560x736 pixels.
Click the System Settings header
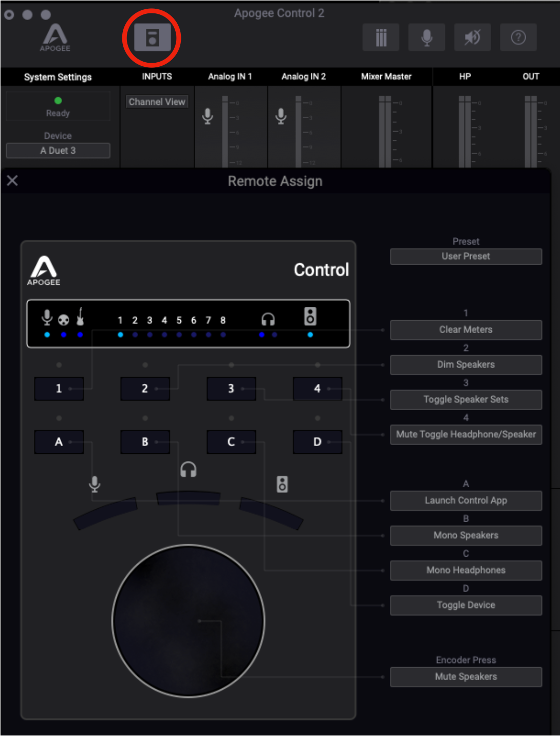point(58,77)
